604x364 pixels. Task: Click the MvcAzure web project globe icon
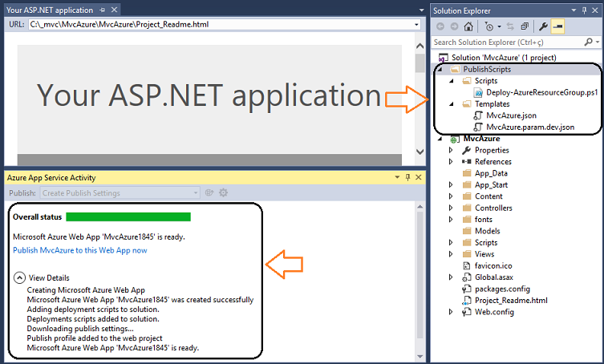click(455, 139)
